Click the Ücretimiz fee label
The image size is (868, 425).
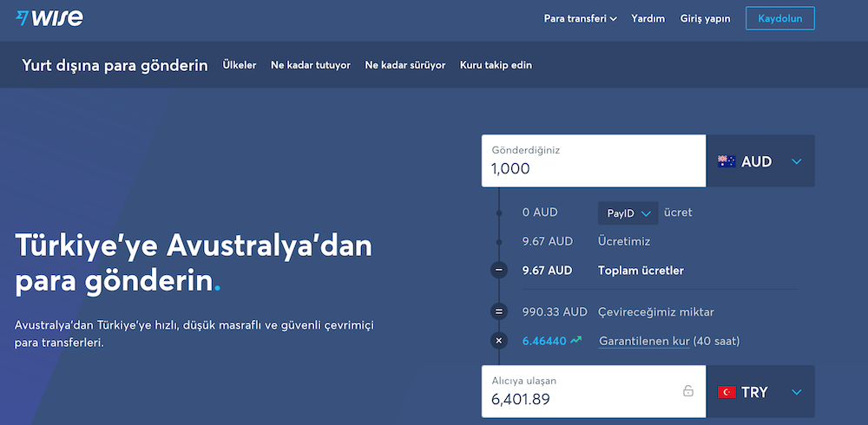click(624, 241)
